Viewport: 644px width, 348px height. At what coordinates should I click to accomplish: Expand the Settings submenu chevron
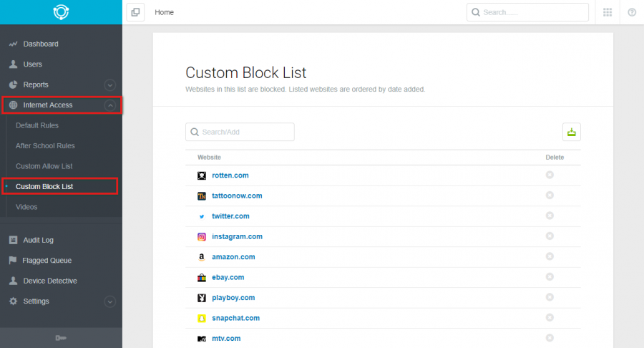pyautogui.click(x=109, y=301)
